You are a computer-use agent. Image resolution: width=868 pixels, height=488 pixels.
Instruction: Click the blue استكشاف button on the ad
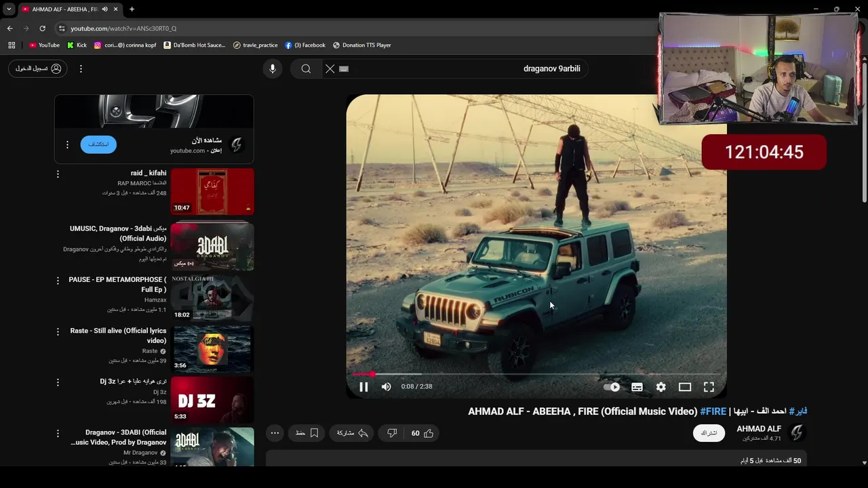click(x=98, y=144)
